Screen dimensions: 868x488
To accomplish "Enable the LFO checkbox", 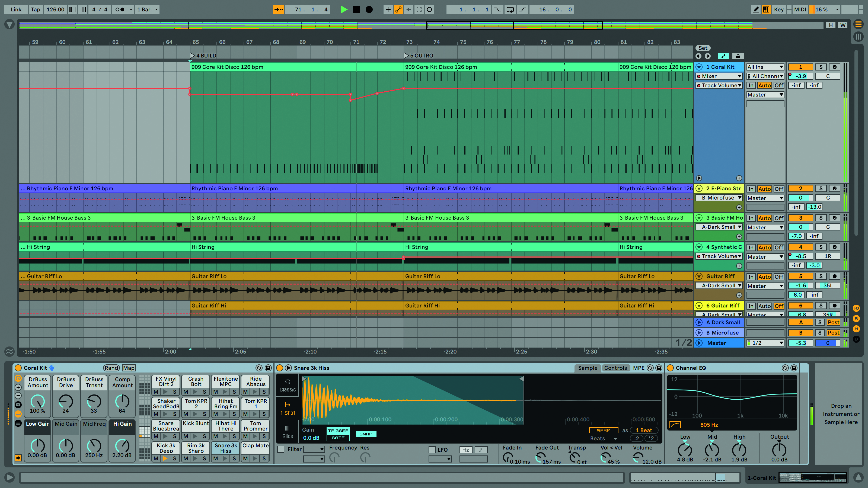I will 432,450.
